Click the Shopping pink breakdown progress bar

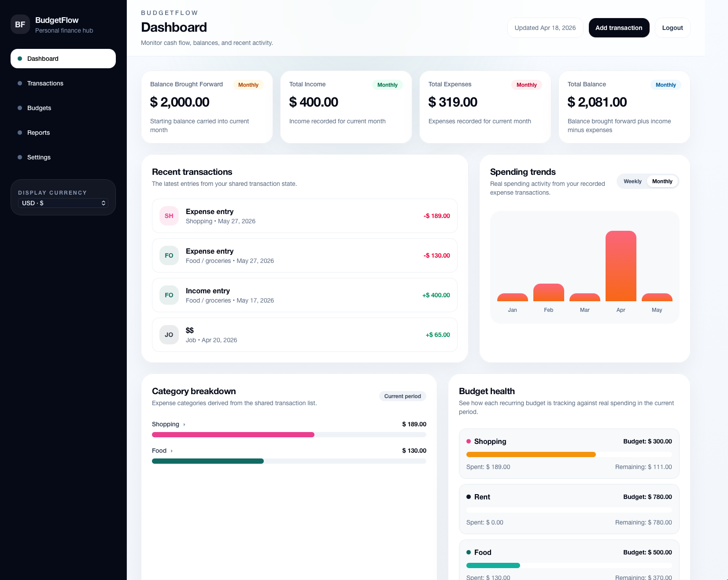[x=233, y=435]
